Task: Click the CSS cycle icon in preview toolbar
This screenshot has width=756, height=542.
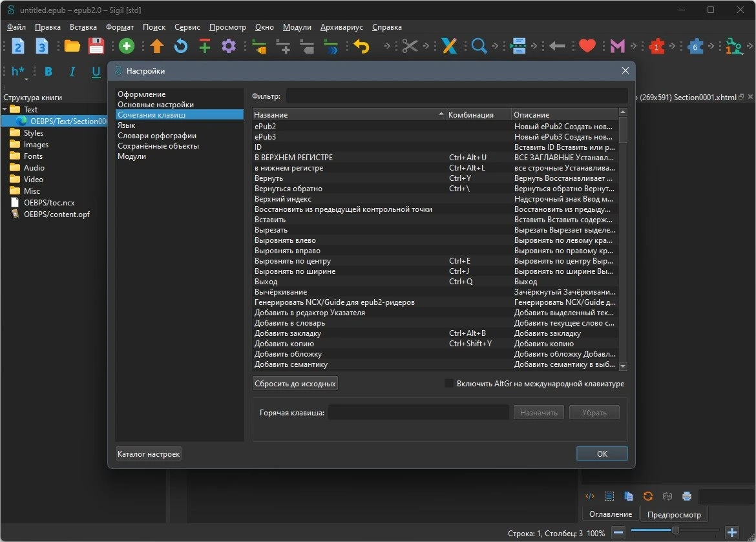Action: click(667, 496)
